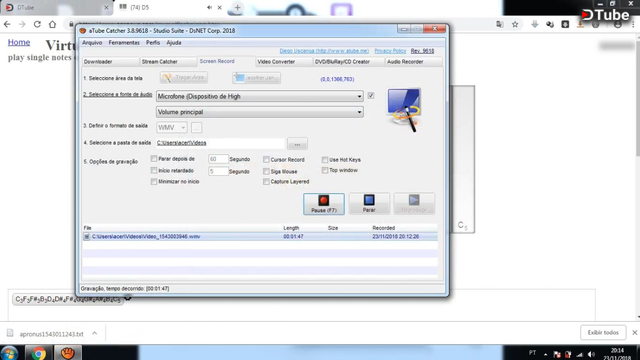The image size is (640, 360).
Task: Switch to Video Converter tab
Action: tap(284, 62)
